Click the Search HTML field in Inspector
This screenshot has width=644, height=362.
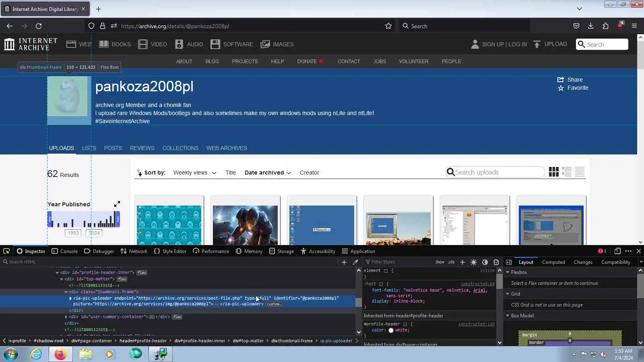(169, 262)
